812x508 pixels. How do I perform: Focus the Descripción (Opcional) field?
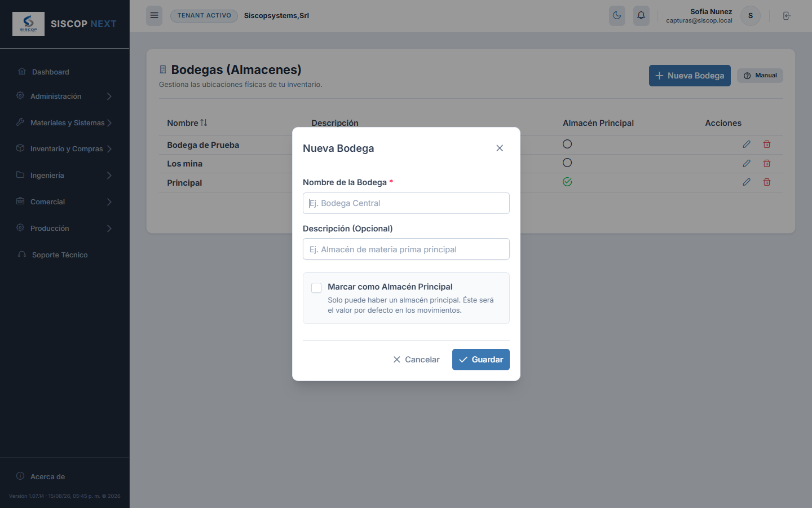406,249
